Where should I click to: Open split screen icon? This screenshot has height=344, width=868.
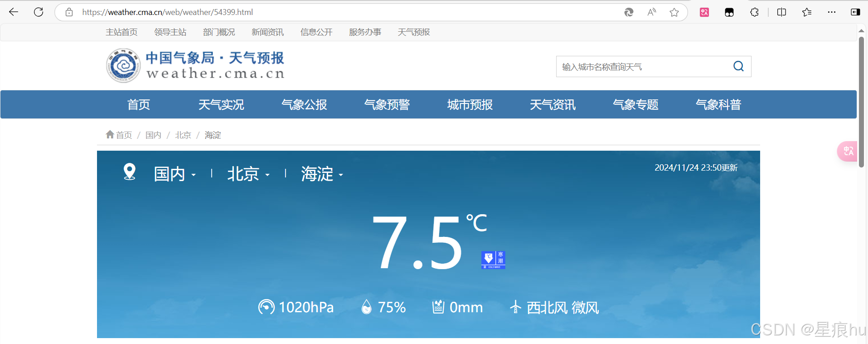click(x=781, y=12)
